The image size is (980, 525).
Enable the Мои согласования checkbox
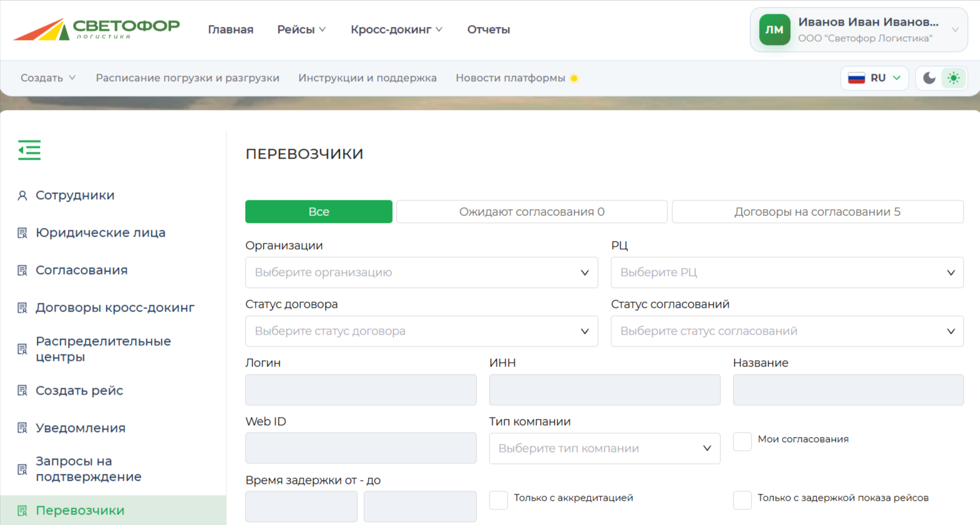742,441
